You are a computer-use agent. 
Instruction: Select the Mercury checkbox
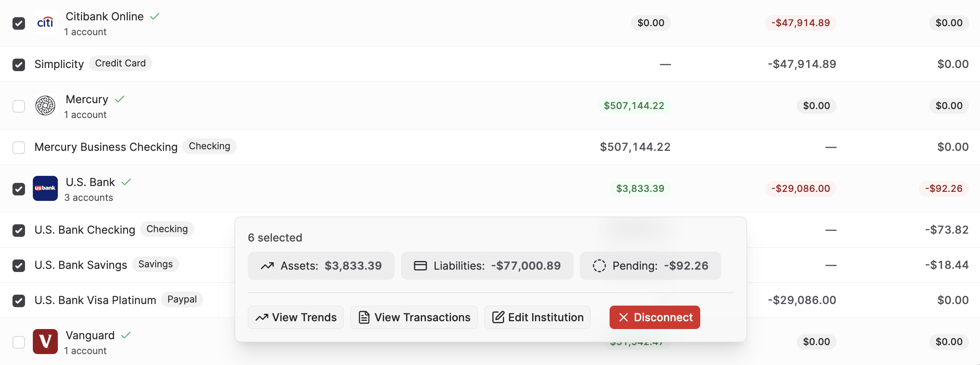tap(19, 106)
